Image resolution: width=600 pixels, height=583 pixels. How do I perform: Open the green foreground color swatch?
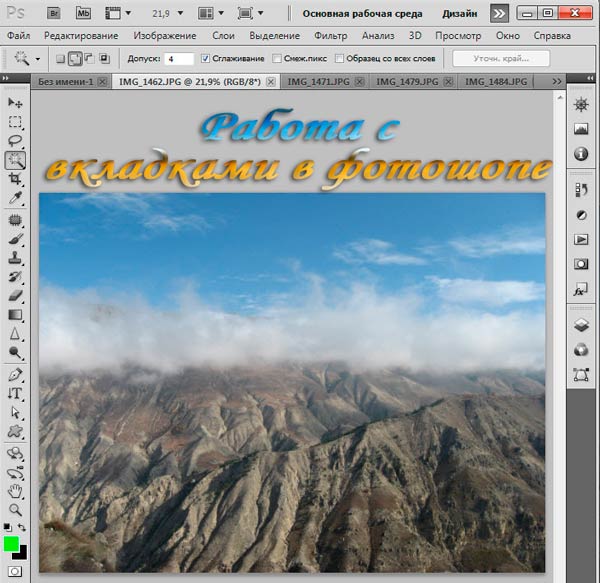[x=11, y=544]
